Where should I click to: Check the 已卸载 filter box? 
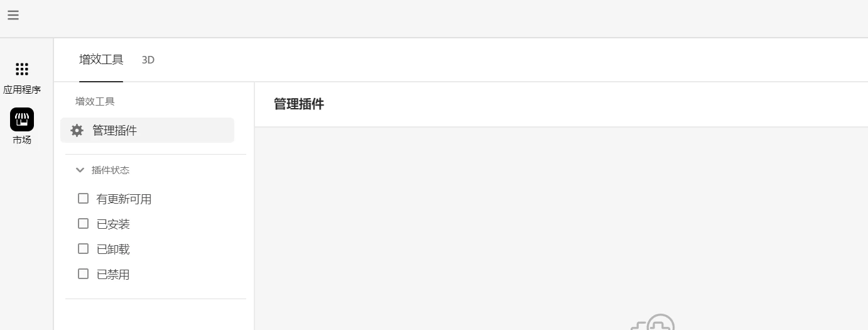83,249
